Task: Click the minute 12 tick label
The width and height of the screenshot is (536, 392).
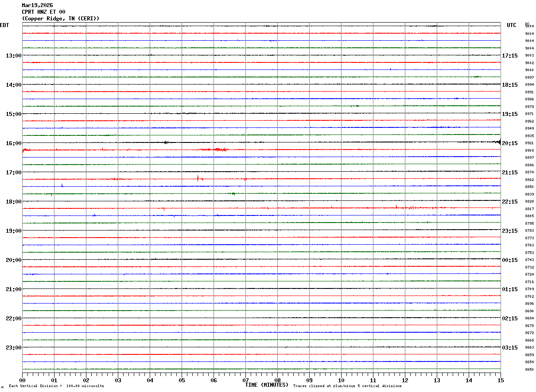Action: [x=405, y=380]
